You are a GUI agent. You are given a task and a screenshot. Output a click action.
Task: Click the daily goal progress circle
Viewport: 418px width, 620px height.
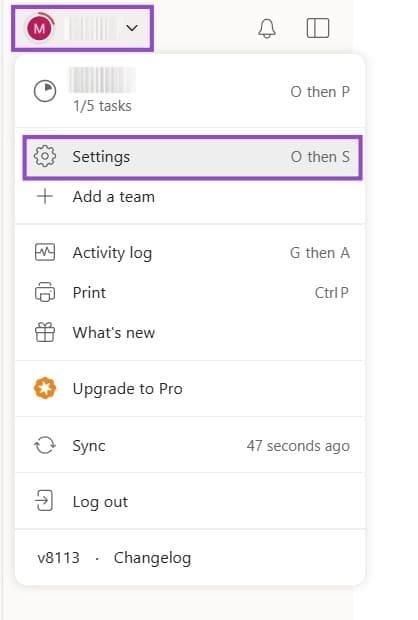(x=45, y=91)
